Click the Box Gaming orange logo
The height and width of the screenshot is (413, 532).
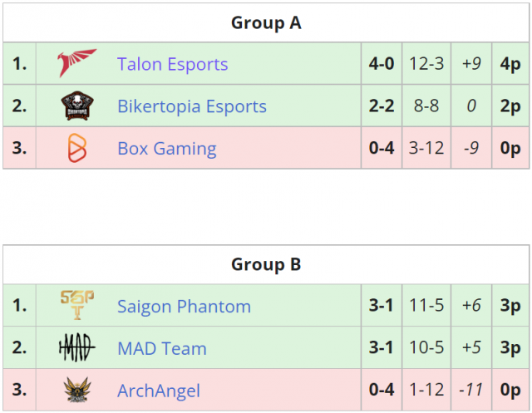pos(77,148)
